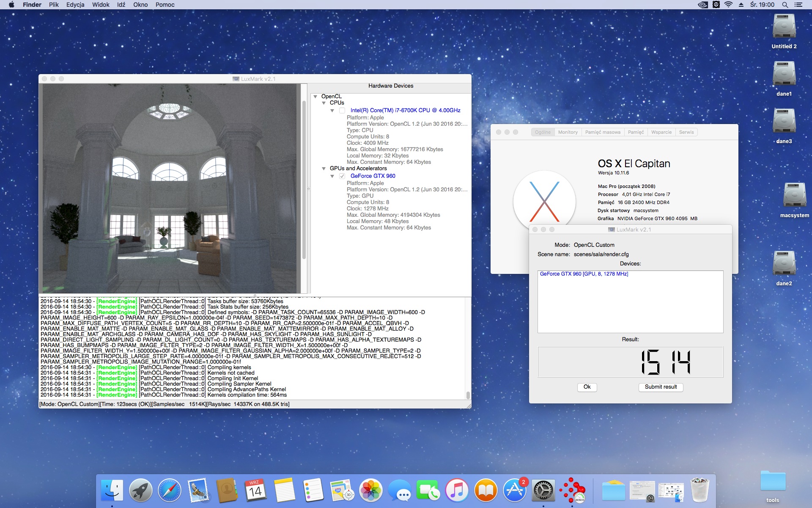The width and height of the screenshot is (812, 508).
Task: Open the Photos app in Dock
Action: (371, 491)
